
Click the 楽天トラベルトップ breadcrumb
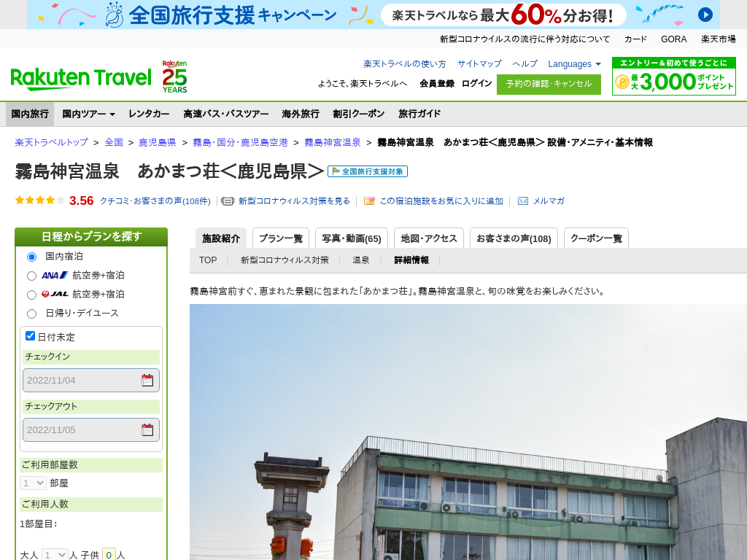point(52,142)
